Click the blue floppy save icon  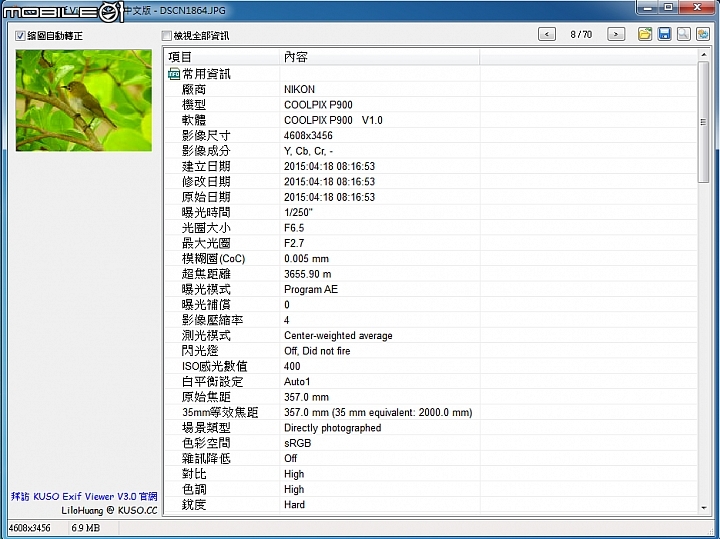tap(664, 34)
